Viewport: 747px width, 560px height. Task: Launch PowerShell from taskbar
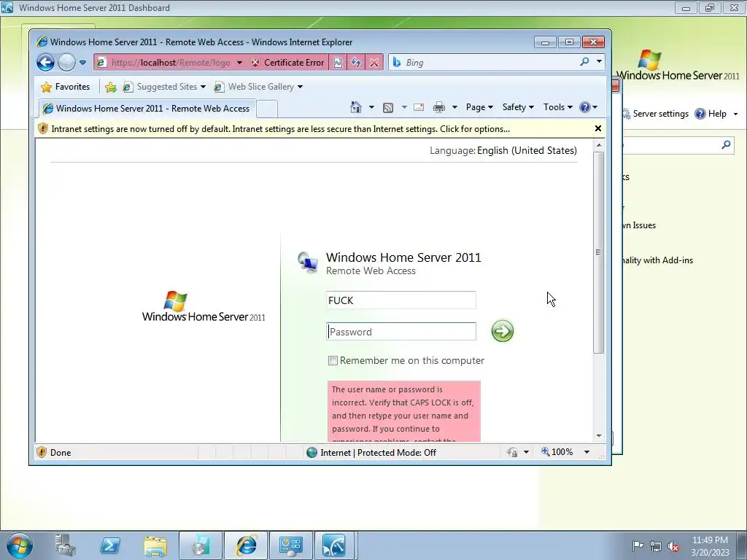pyautogui.click(x=110, y=545)
